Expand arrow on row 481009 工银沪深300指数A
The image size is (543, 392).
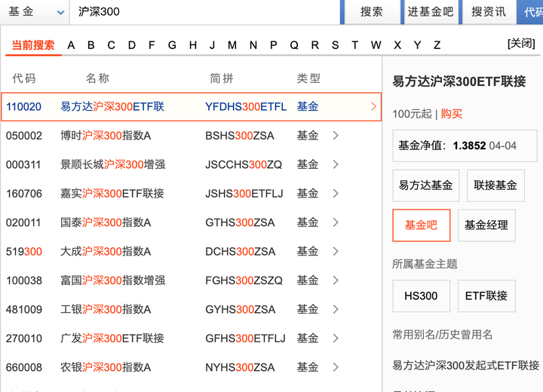336,309
